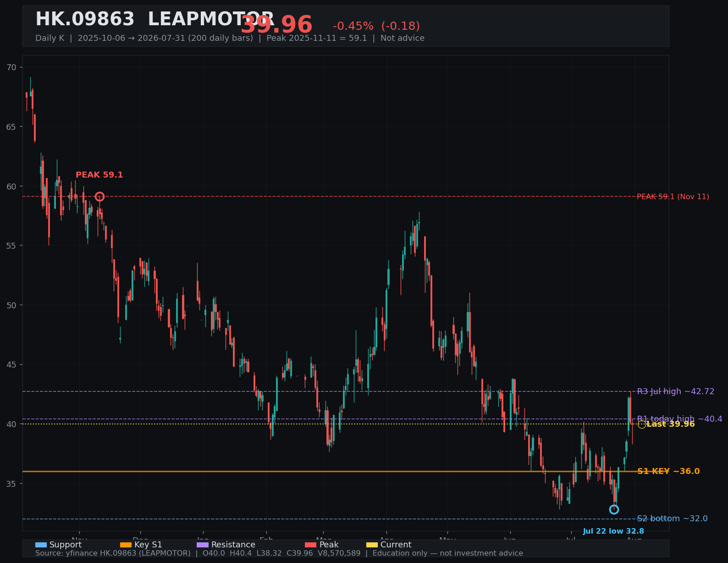728x563 pixels.
Task: Click the "Jul 22 low 32.8" annotation
Action: pos(613,531)
